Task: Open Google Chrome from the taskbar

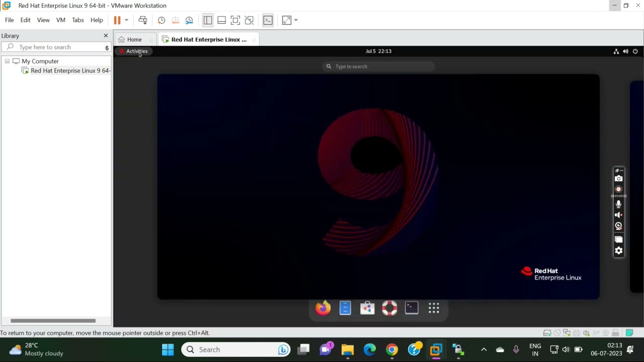Action: click(x=392, y=349)
